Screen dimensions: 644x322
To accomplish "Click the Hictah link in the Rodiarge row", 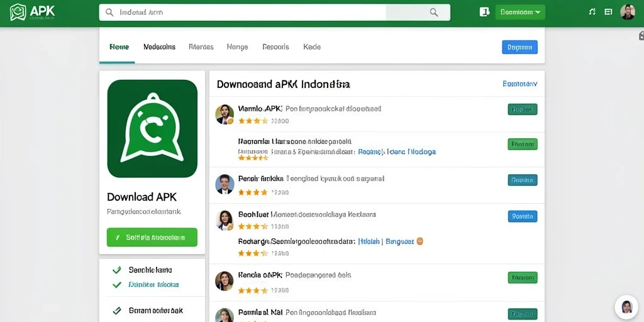I will pos(369,242).
